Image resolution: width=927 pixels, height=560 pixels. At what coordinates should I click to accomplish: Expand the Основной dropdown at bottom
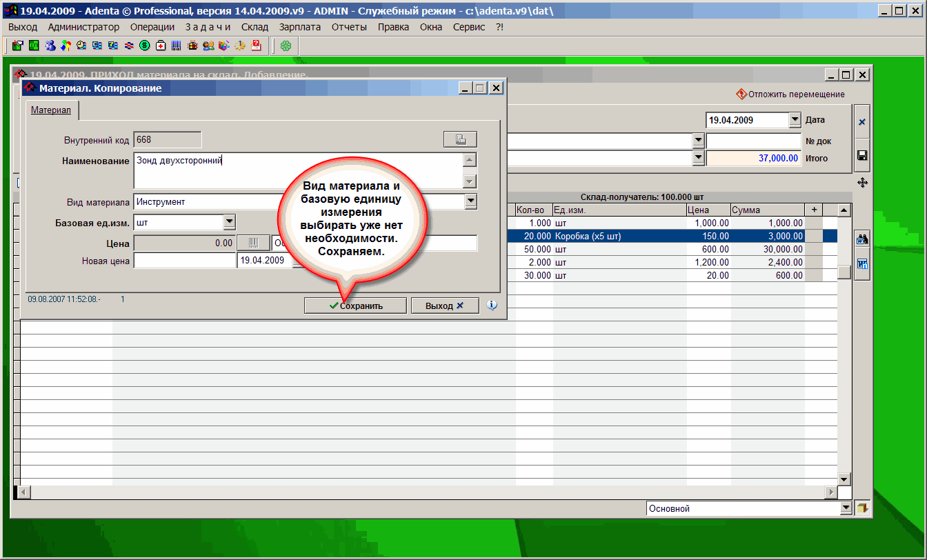(x=846, y=508)
